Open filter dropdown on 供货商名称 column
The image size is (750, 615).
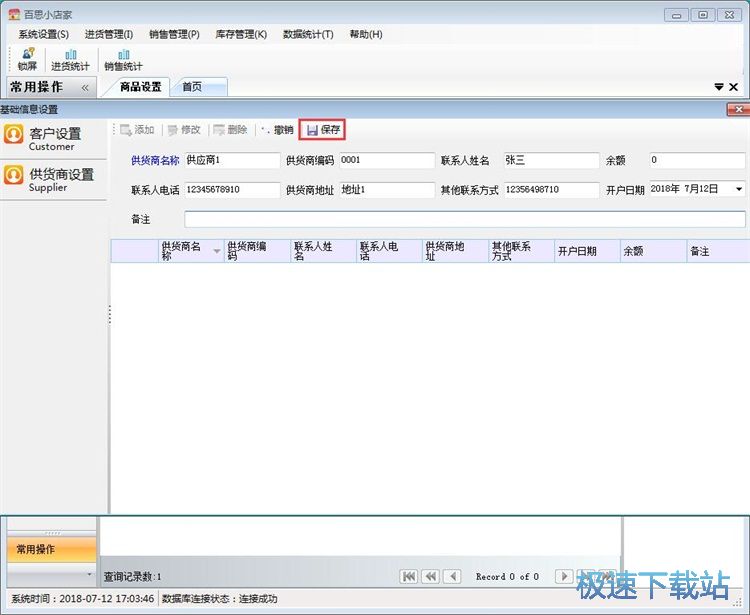point(217,251)
